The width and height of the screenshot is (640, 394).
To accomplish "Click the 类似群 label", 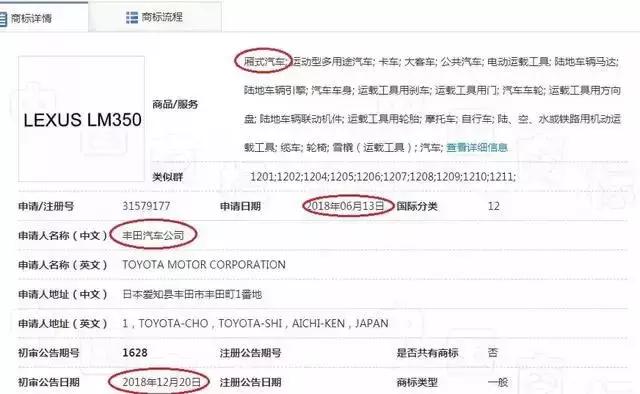I will 167,177.
